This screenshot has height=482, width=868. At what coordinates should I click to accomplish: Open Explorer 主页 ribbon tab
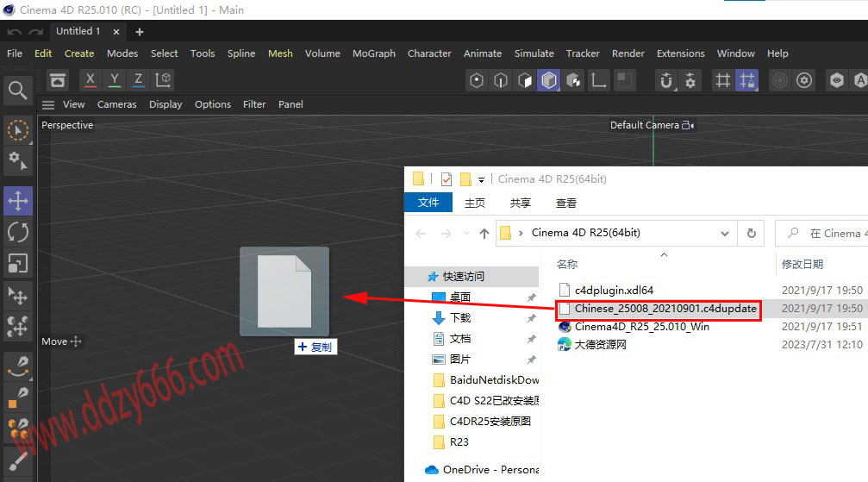474,203
